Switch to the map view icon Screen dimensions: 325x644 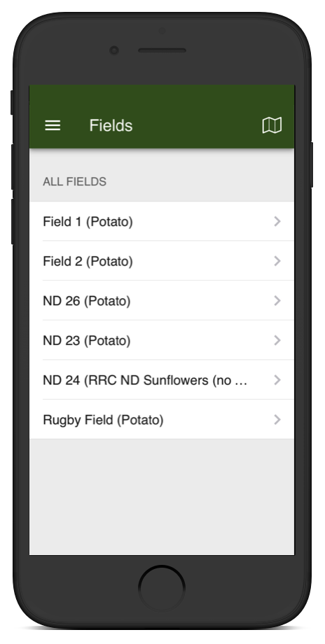[272, 125]
